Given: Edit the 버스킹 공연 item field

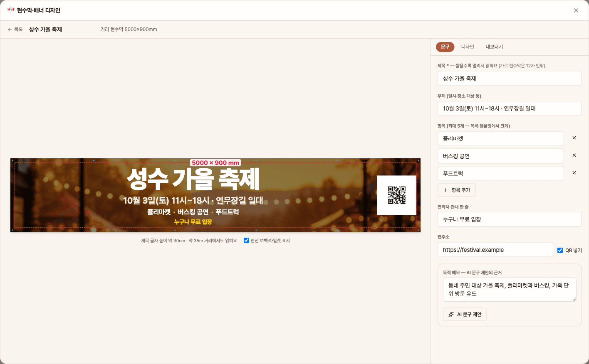Looking at the screenshot, I should pos(501,156).
